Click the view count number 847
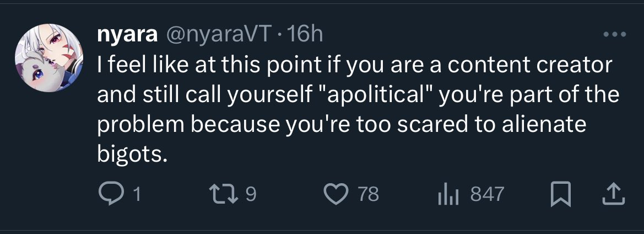This screenshot has height=234, width=644. [488, 194]
